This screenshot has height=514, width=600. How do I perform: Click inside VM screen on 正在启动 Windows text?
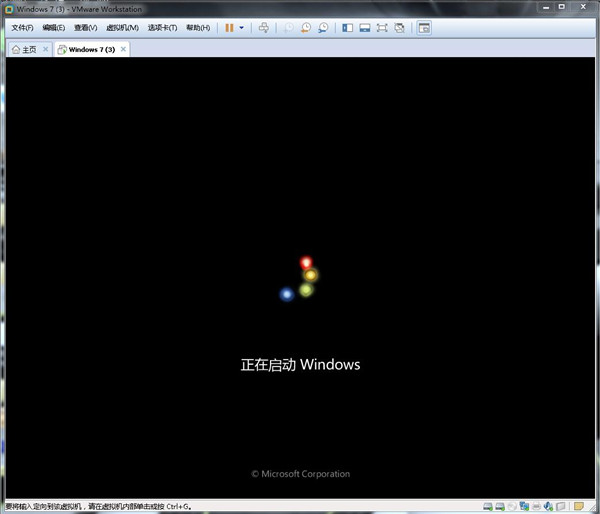(300, 364)
